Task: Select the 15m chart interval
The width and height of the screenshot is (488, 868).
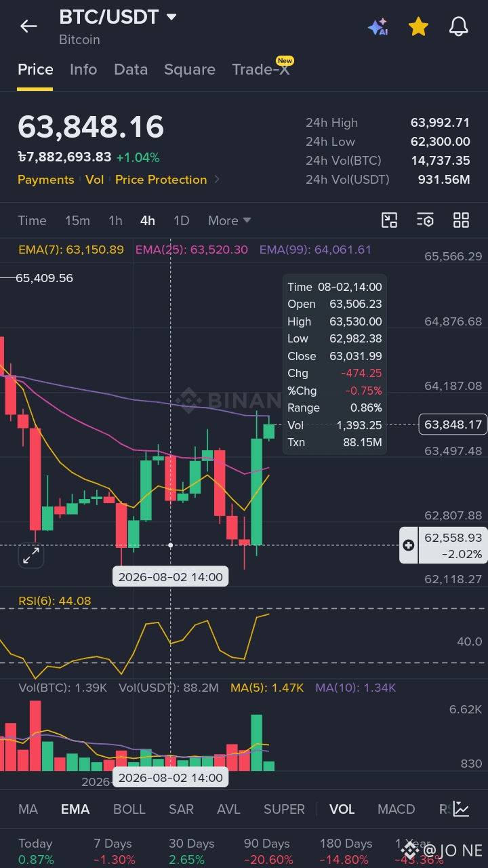Action: coord(77,220)
